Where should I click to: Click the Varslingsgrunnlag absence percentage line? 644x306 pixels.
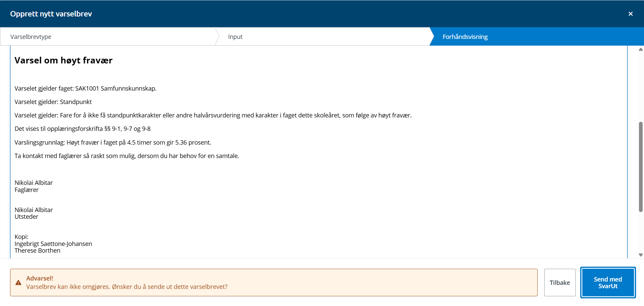pos(113,143)
